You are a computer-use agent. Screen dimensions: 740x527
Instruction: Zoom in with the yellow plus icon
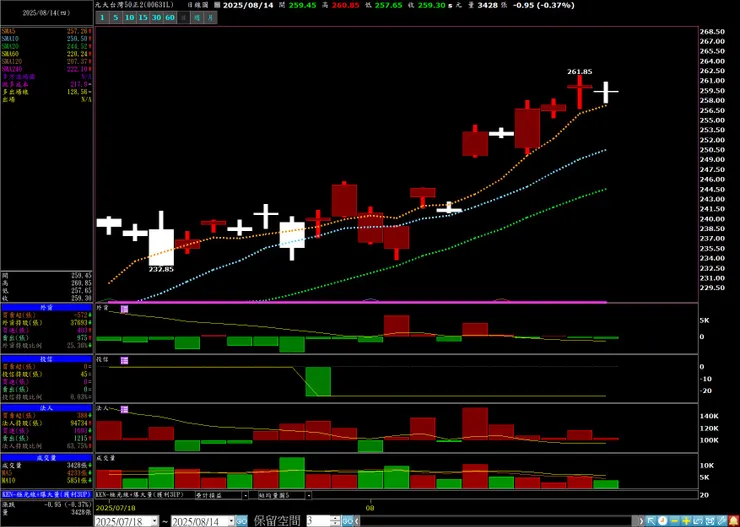pos(686,521)
